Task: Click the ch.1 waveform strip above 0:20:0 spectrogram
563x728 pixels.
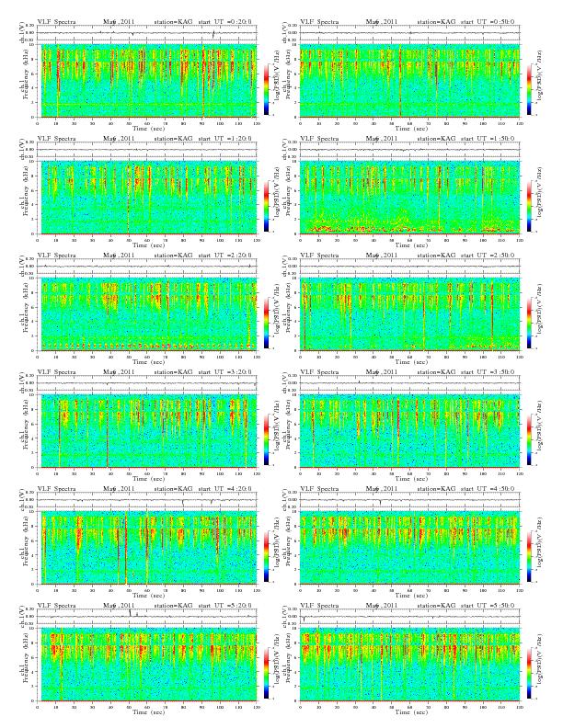Action: [147, 33]
